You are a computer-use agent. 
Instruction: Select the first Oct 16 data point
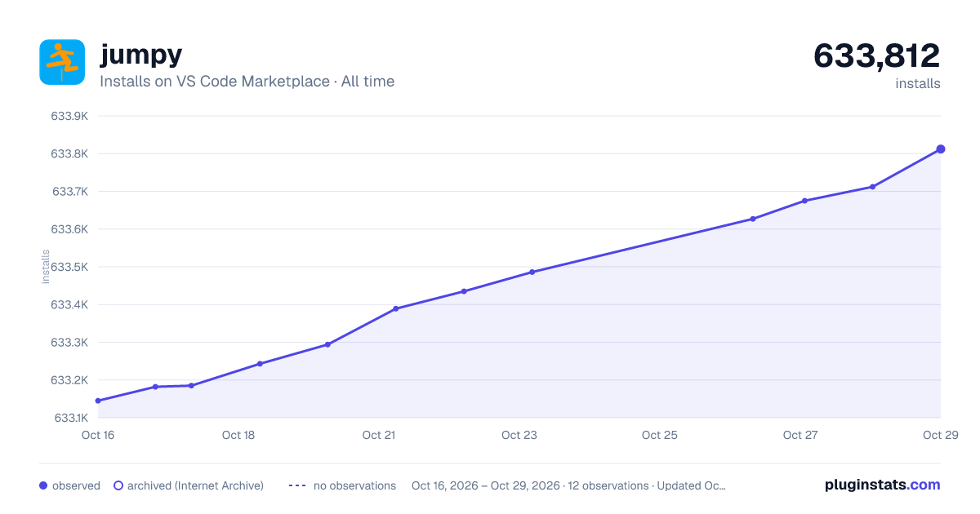click(98, 401)
